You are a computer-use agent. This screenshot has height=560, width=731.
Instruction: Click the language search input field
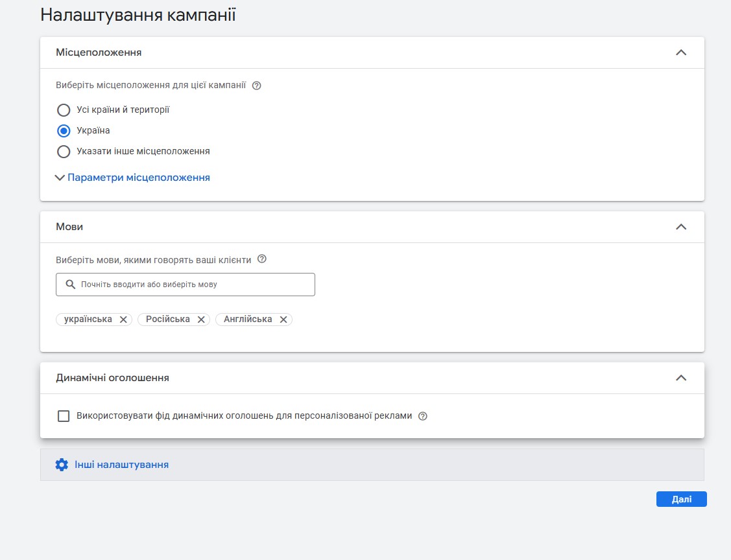pos(195,285)
